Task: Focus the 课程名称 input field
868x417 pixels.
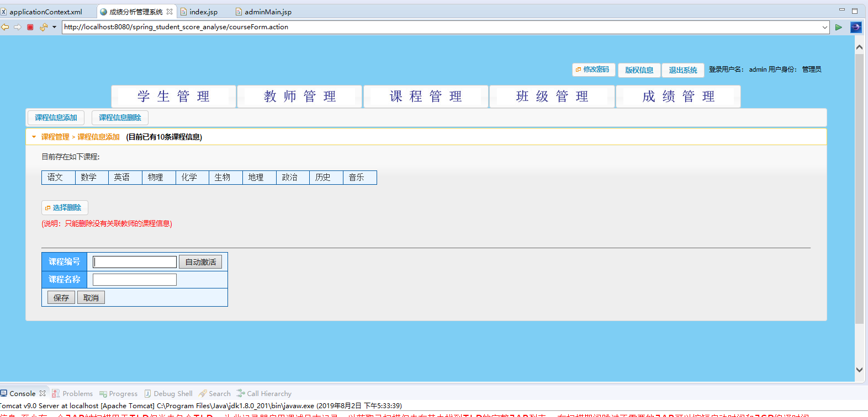Action: point(135,280)
